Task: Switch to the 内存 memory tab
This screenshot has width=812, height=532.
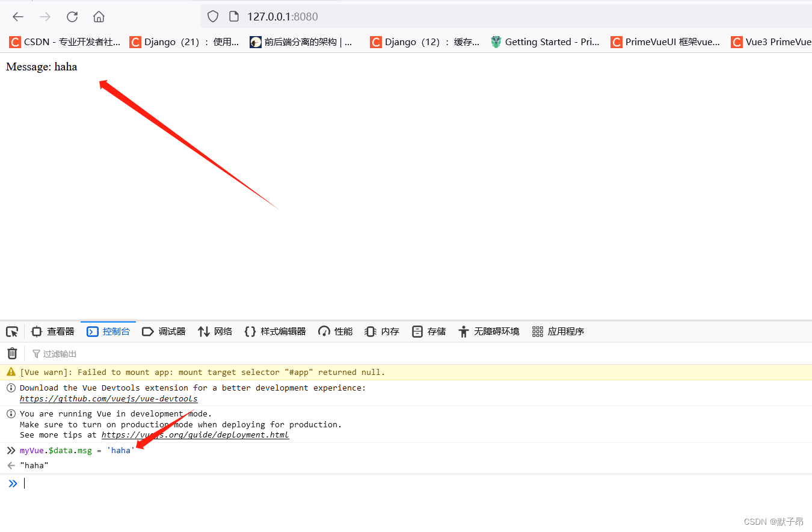Action: (382, 332)
